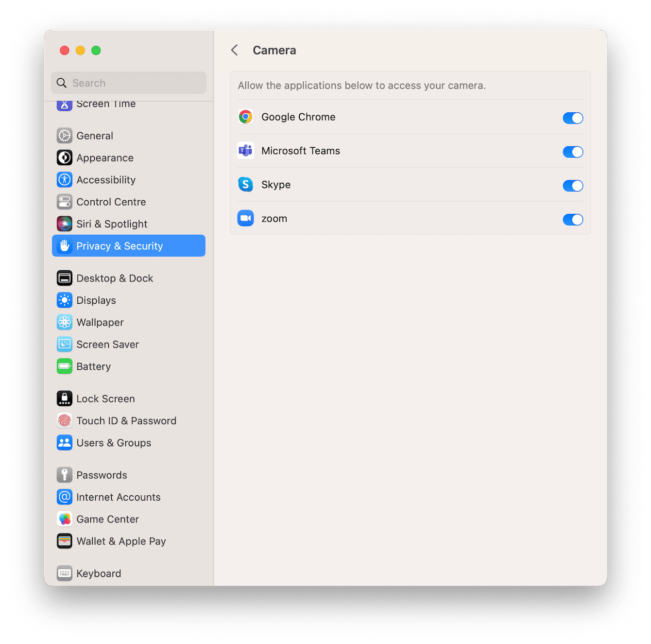Turn off Skype camera access
This screenshot has height=644, width=651.
tap(573, 186)
